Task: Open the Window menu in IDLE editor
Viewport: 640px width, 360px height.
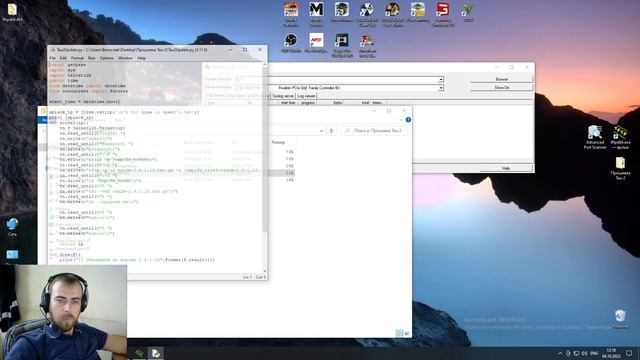Action: click(125, 58)
